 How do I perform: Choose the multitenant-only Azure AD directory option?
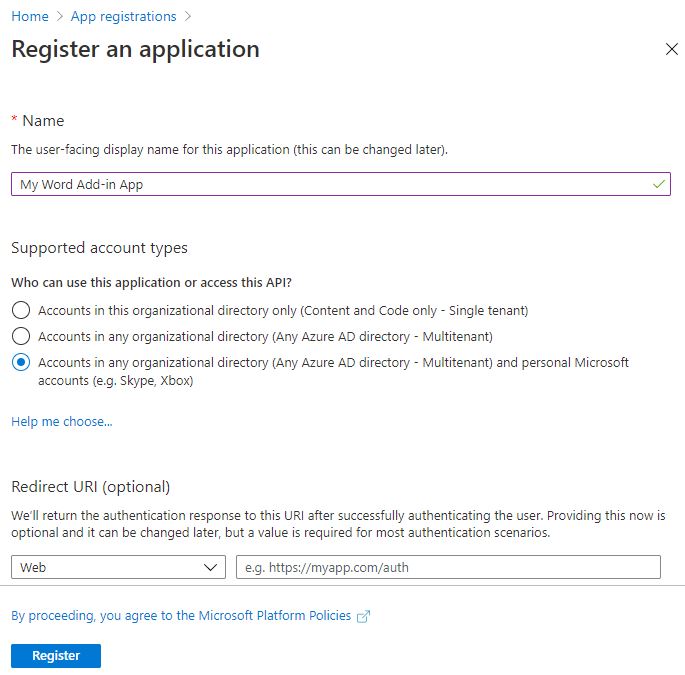click(21, 336)
